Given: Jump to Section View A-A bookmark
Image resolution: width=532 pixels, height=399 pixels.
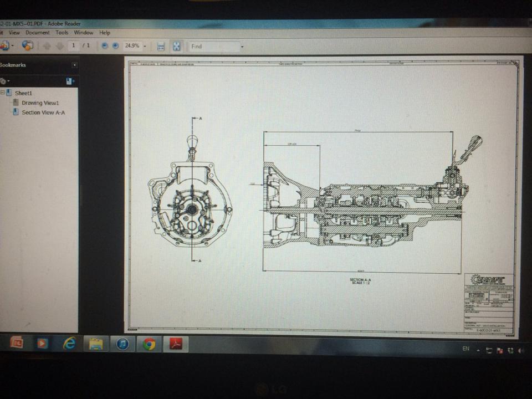Looking at the screenshot, I should pyautogui.click(x=43, y=112).
